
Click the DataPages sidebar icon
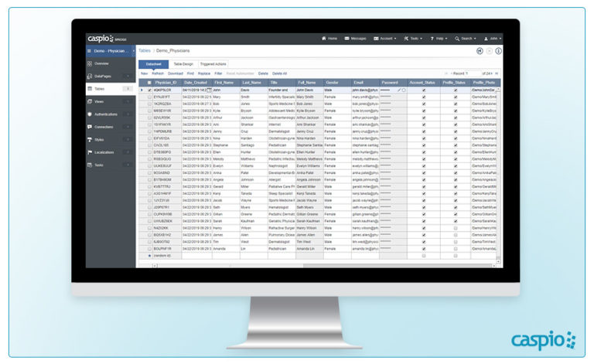click(90, 77)
